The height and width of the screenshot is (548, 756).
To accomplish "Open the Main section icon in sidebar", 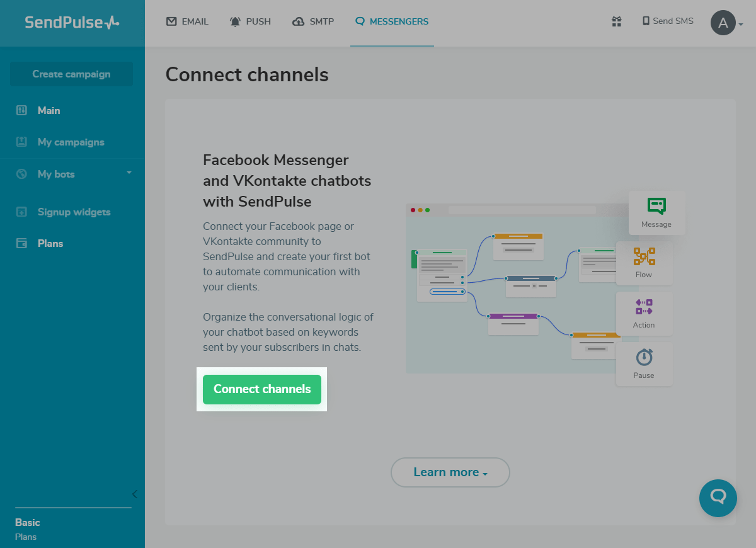I will tap(21, 110).
